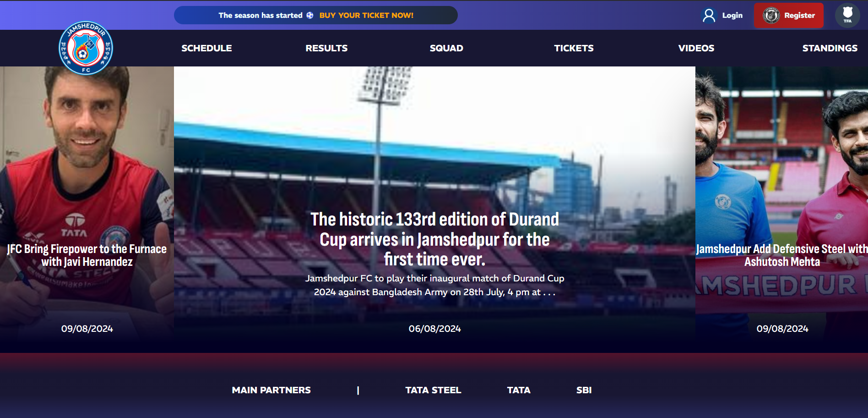The image size is (868, 418).
Task: Open 'Jamshedpur Add Defensive Steel' headline
Action: point(782,255)
